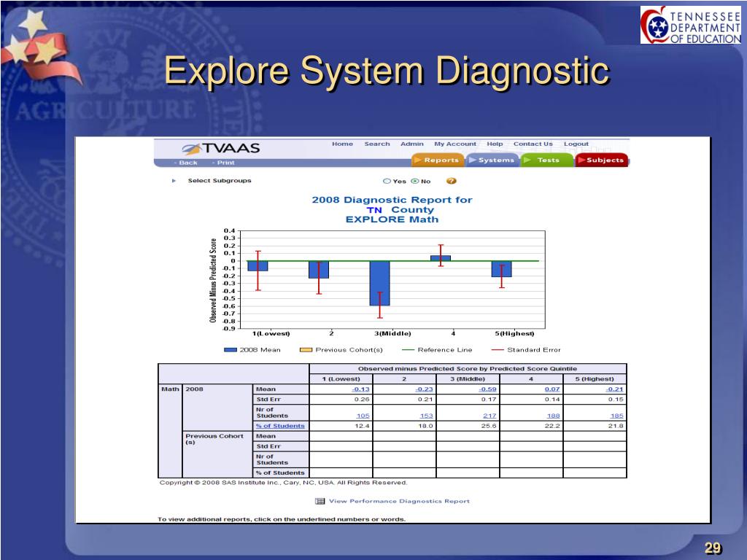Click the report table icon beside View Performance Diagnostics
Image resolution: width=747 pixels, height=560 pixels.
click(320, 501)
